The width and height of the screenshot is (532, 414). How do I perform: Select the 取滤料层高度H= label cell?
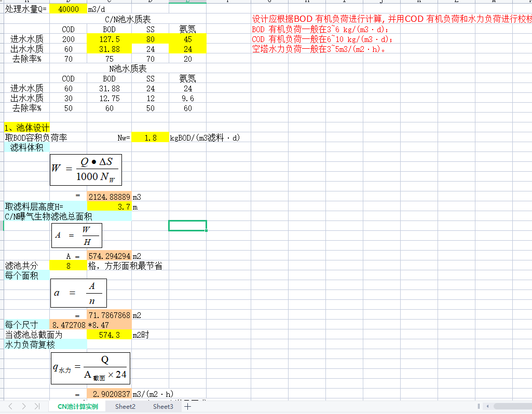coord(46,206)
